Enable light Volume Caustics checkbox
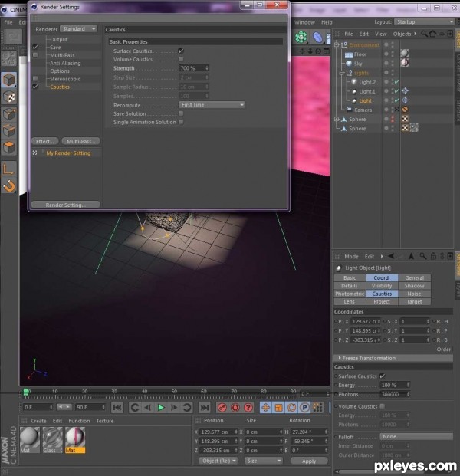Screen dimensions: 460x476 pyautogui.click(x=383, y=406)
